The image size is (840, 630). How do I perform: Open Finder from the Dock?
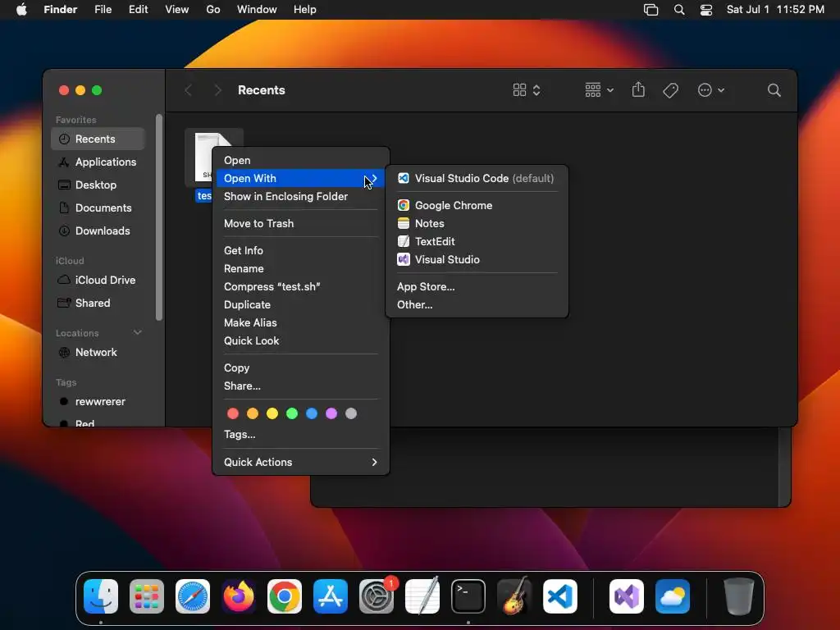pyautogui.click(x=101, y=596)
